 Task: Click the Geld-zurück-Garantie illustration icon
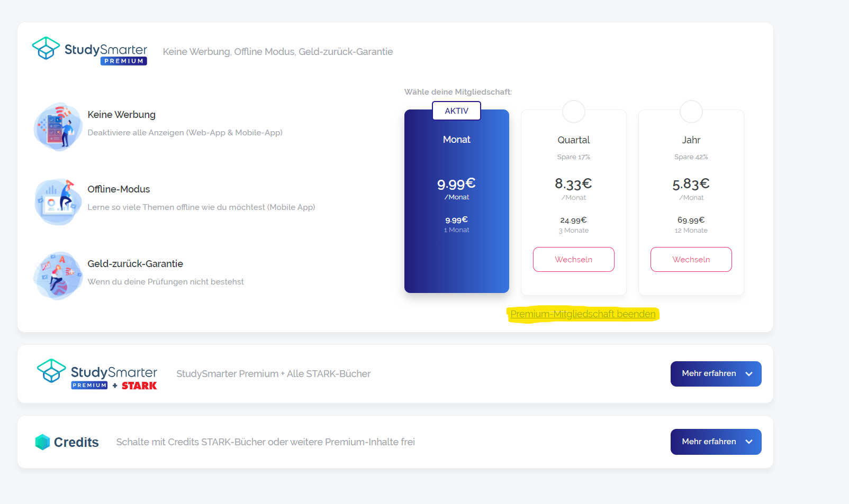(x=58, y=276)
